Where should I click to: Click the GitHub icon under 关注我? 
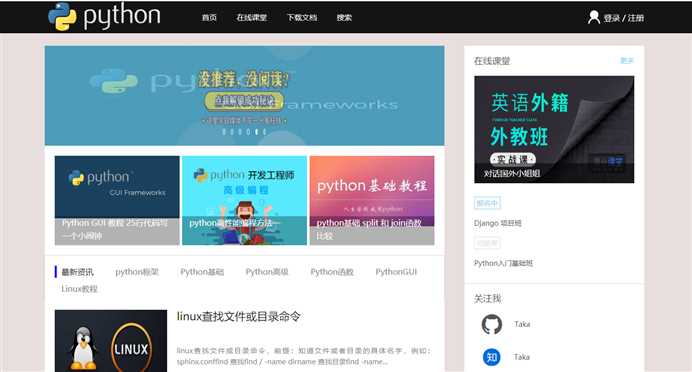point(492,324)
